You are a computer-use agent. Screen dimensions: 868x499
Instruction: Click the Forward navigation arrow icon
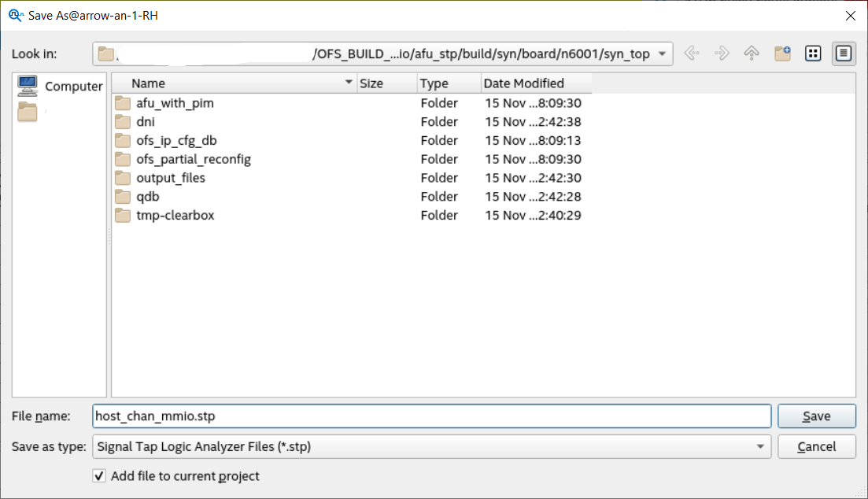722,54
